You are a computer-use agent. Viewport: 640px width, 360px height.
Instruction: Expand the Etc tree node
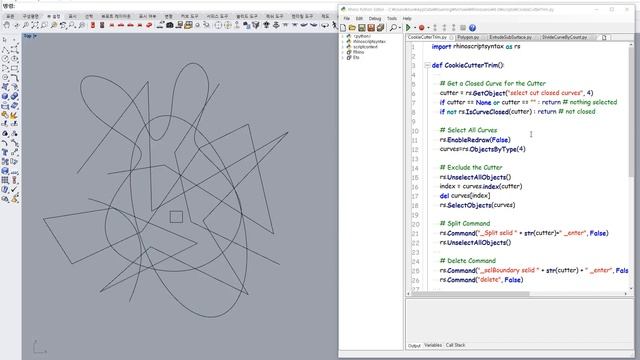(342, 58)
